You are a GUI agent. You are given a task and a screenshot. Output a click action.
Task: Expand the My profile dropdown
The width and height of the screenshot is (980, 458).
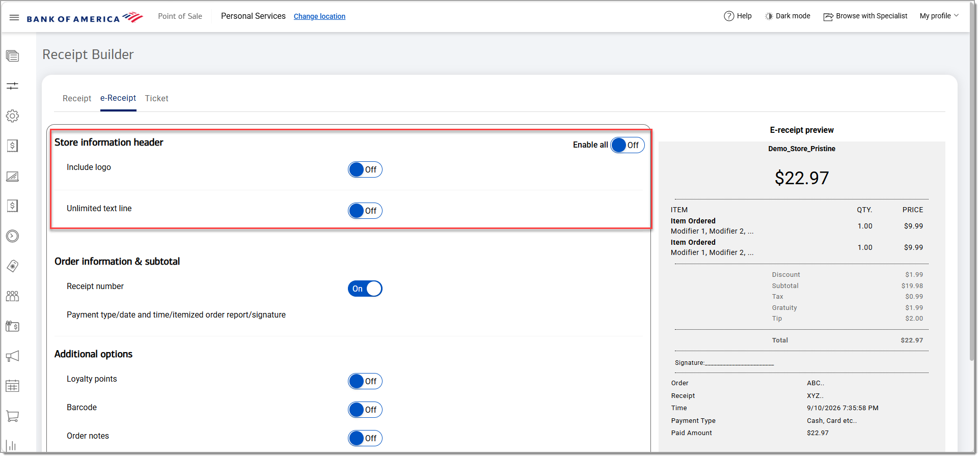[x=939, y=16]
